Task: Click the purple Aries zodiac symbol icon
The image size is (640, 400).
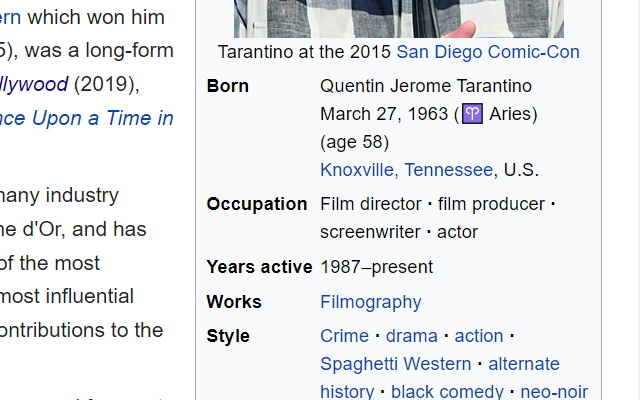Action: coord(472,114)
